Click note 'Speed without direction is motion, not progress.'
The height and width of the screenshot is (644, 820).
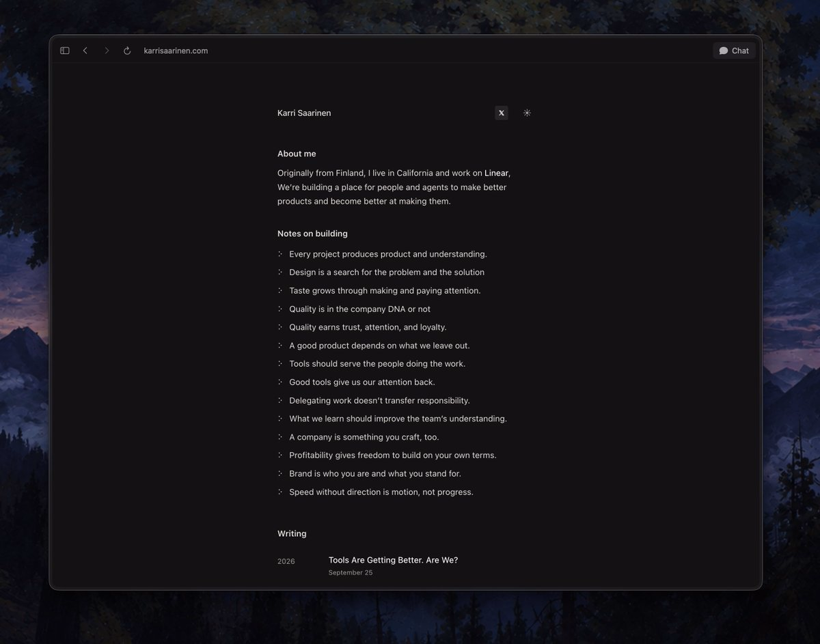(381, 492)
